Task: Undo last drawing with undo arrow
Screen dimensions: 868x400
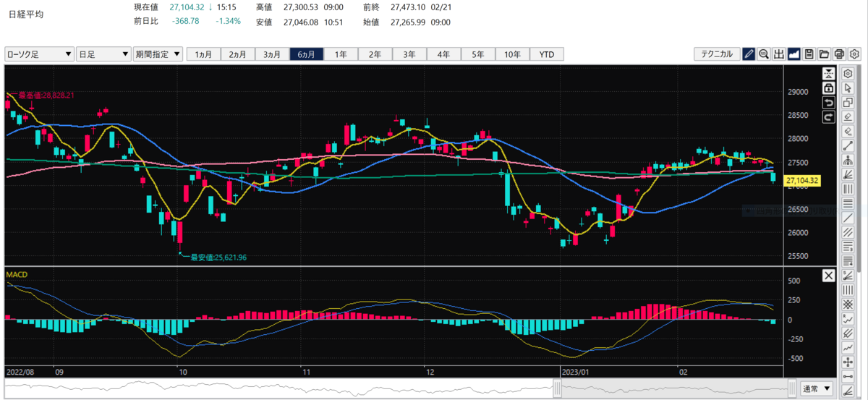Action: point(829,102)
